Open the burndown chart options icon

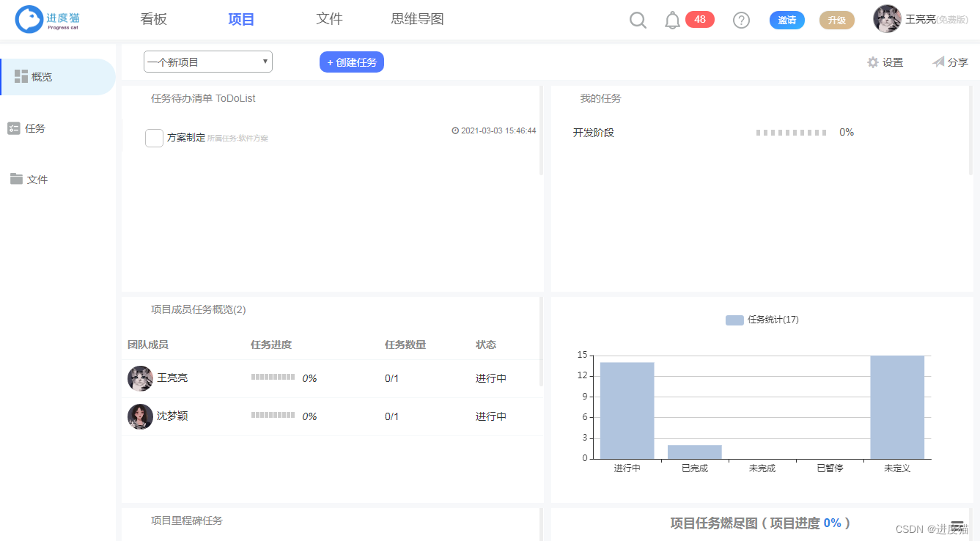(x=957, y=524)
